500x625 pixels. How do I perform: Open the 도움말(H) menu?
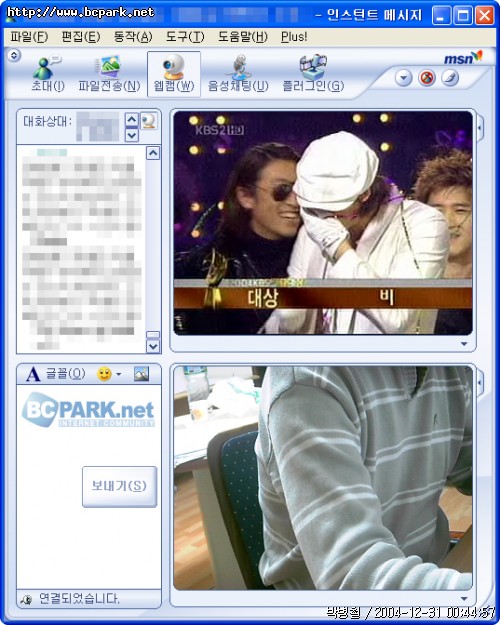pyautogui.click(x=242, y=37)
